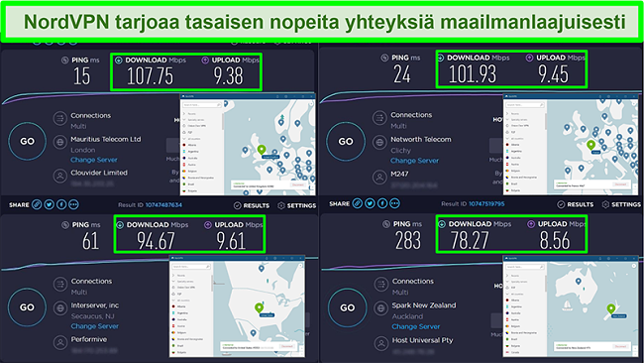644x363 pixels.
Task: Click ping icon next to 15 ms reading
Action: pyautogui.click(x=64, y=60)
